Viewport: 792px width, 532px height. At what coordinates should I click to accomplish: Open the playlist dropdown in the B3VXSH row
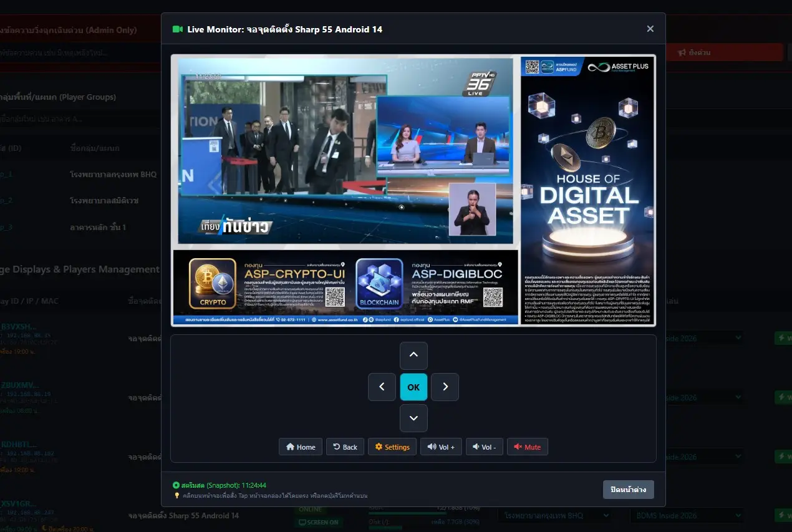tap(705, 338)
